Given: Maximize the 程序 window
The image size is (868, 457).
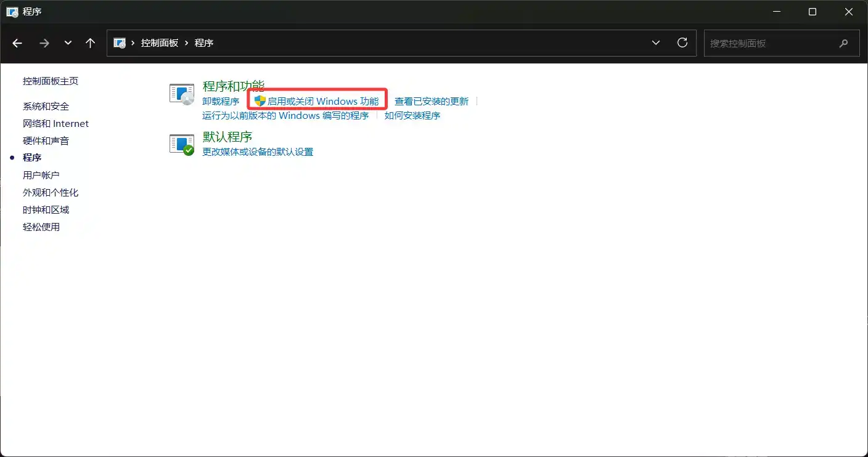Looking at the screenshot, I should point(813,12).
